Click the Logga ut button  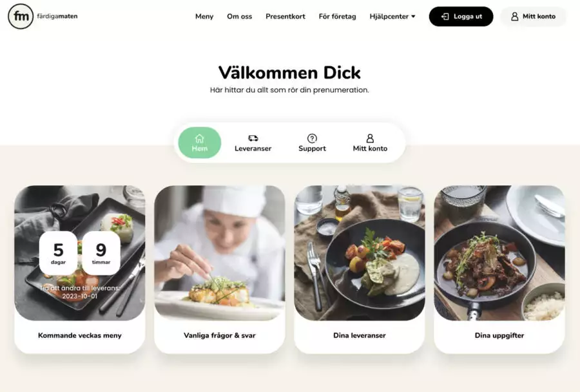coord(461,16)
